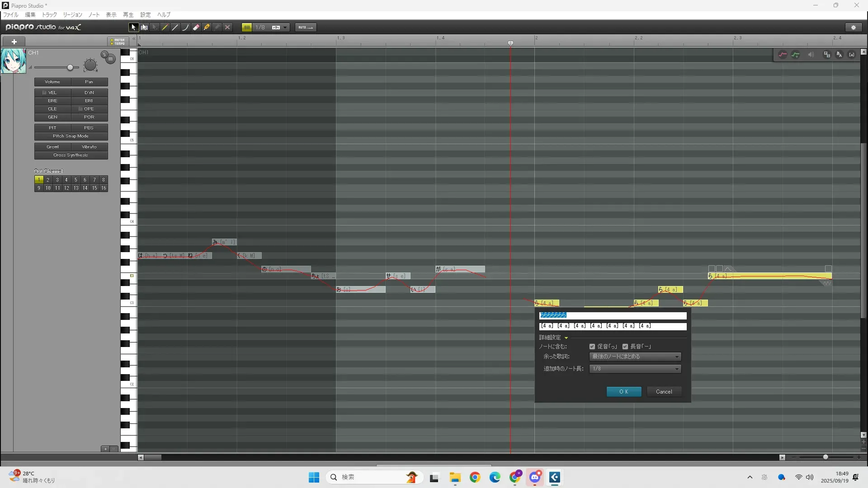Uncheck the 長音「ー」 checkbox
868x488 pixels.
click(x=625, y=347)
